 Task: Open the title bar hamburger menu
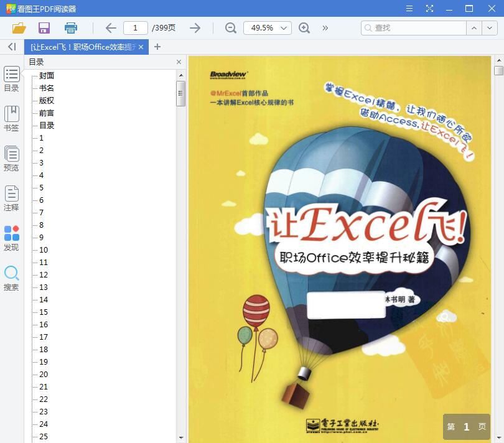pos(409,8)
